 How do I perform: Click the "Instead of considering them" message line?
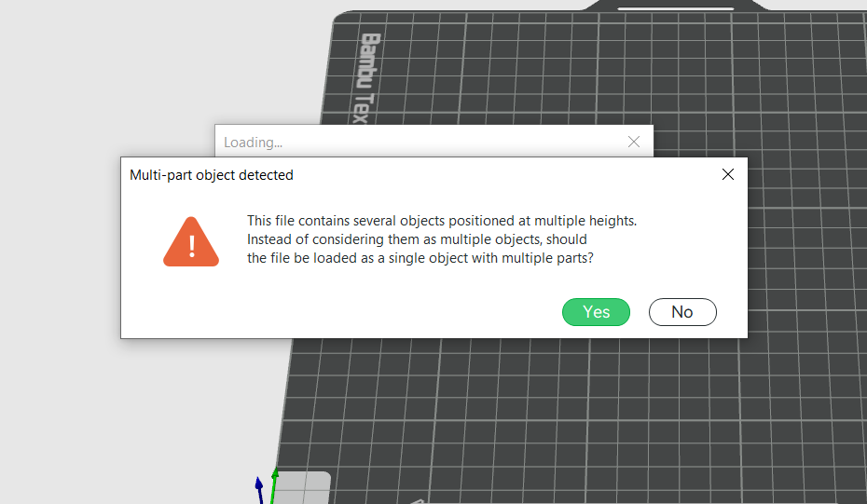point(417,239)
